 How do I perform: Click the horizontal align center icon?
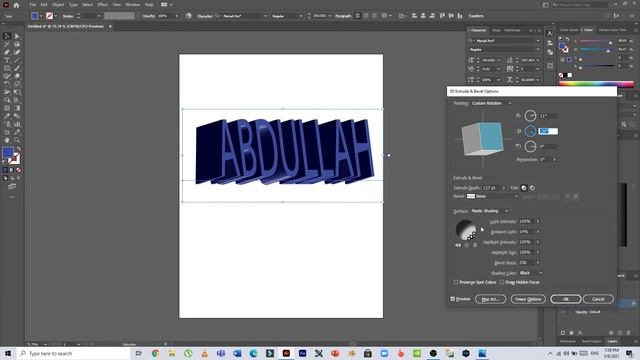click(423, 16)
